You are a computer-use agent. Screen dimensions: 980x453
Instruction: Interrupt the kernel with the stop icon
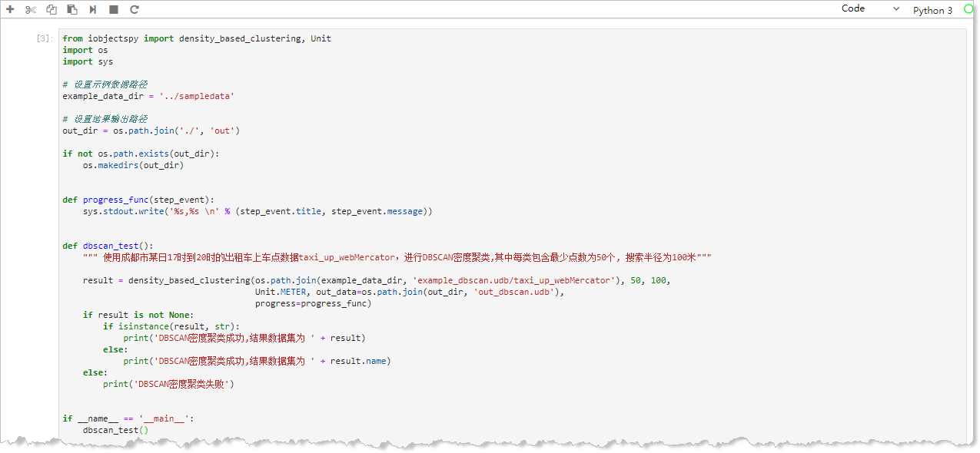(114, 10)
